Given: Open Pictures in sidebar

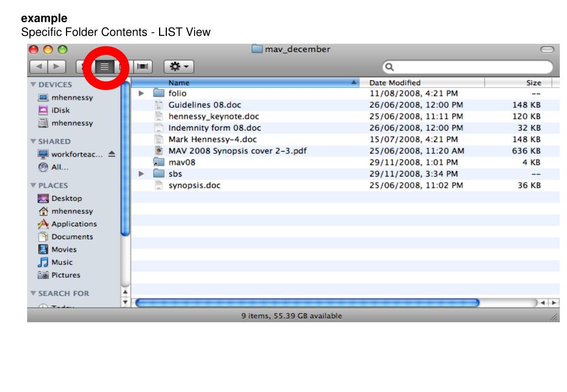Looking at the screenshot, I should [59, 275].
